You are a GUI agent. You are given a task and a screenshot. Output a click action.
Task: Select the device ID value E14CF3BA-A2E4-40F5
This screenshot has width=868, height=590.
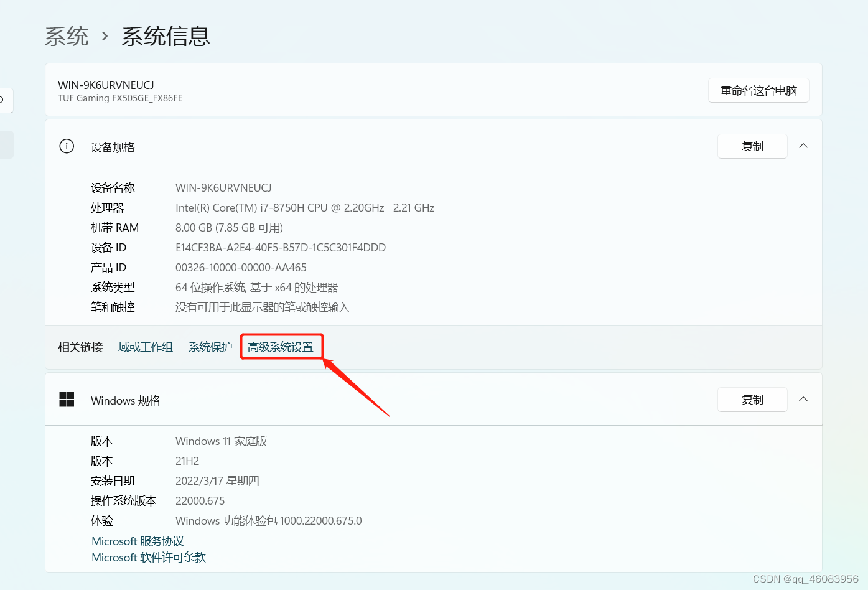pyautogui.click(x=281, y=248)
